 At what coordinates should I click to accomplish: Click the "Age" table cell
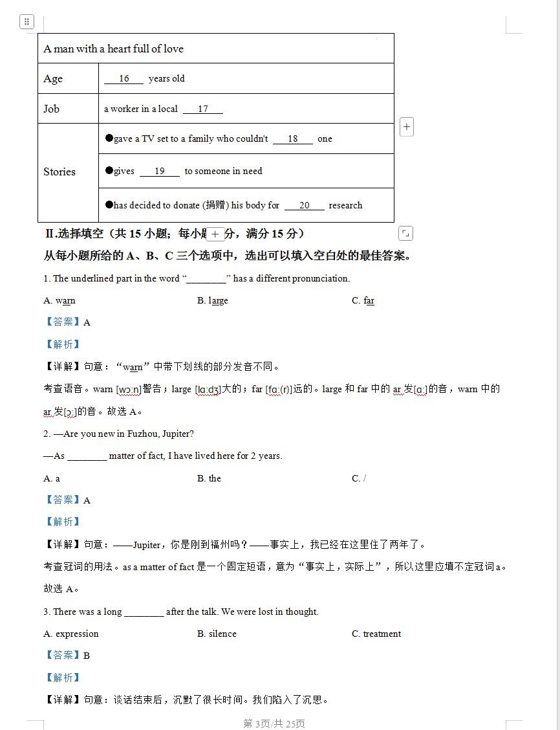pos(69,78)
